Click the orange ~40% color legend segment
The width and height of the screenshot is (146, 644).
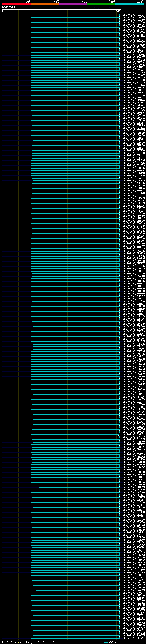point(45,4)
